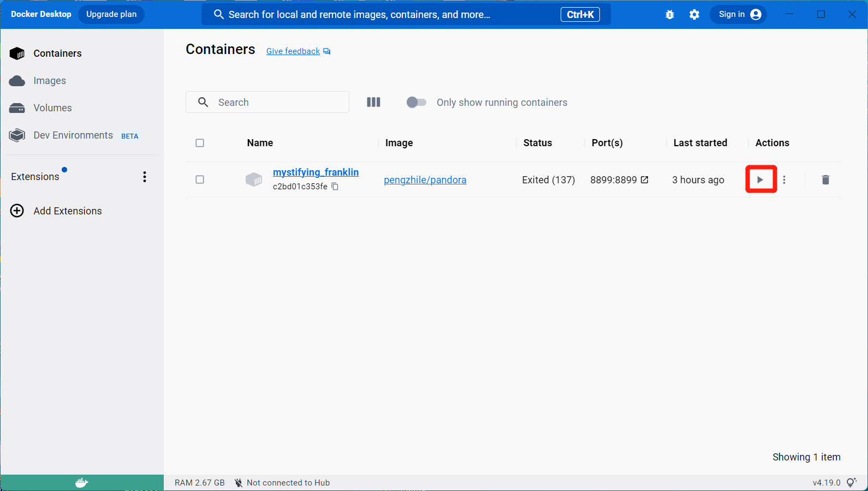Screen dimensions: 868x491
Task: Focus the containers Search field
Action: point(267,102)
